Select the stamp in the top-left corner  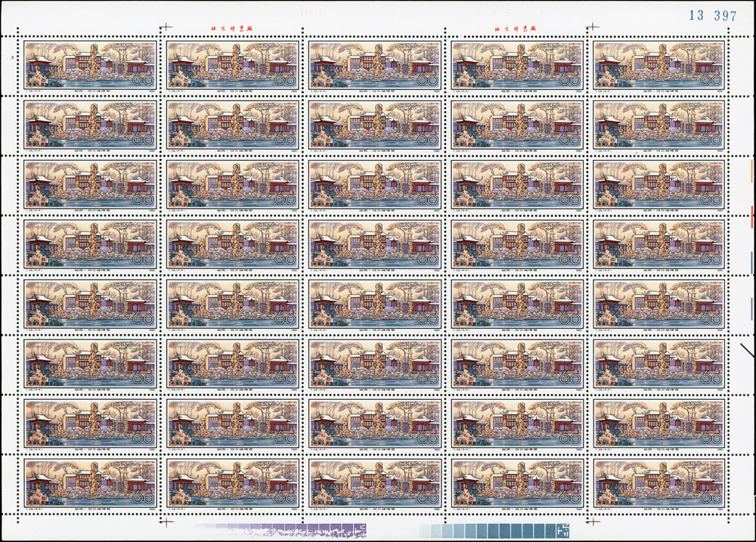90,67
